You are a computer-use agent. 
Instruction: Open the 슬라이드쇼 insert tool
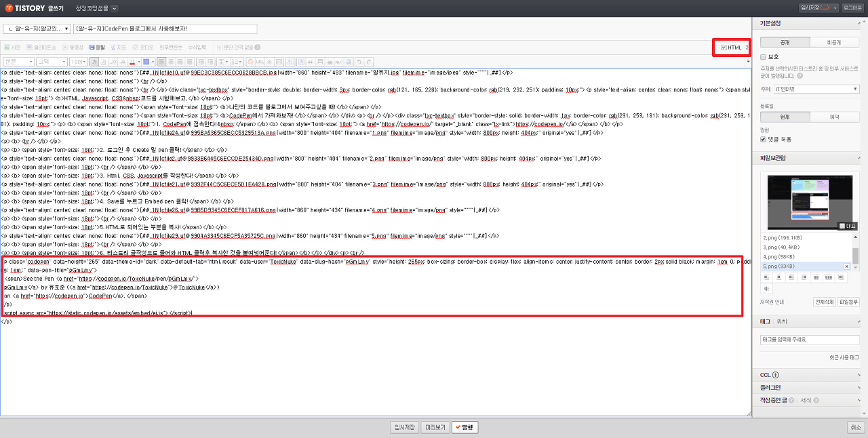tap(41, 47)
